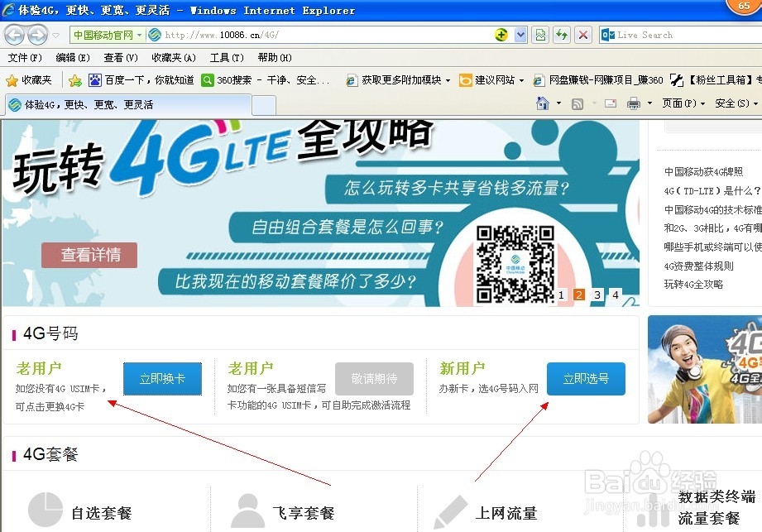Screen dimensions: 762x532
Task: Click the 自选套餐 pie chart icon
Action: [46, 510]
